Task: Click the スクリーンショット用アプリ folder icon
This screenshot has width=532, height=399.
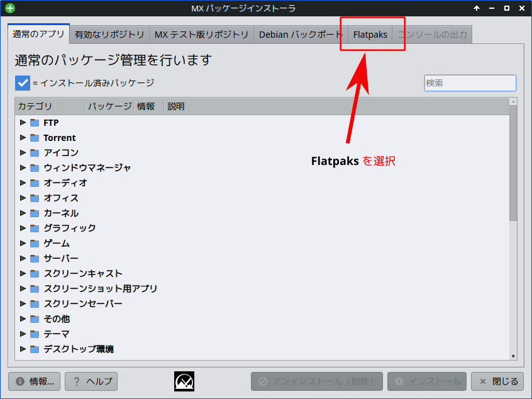Action: [x=35, y=289]
